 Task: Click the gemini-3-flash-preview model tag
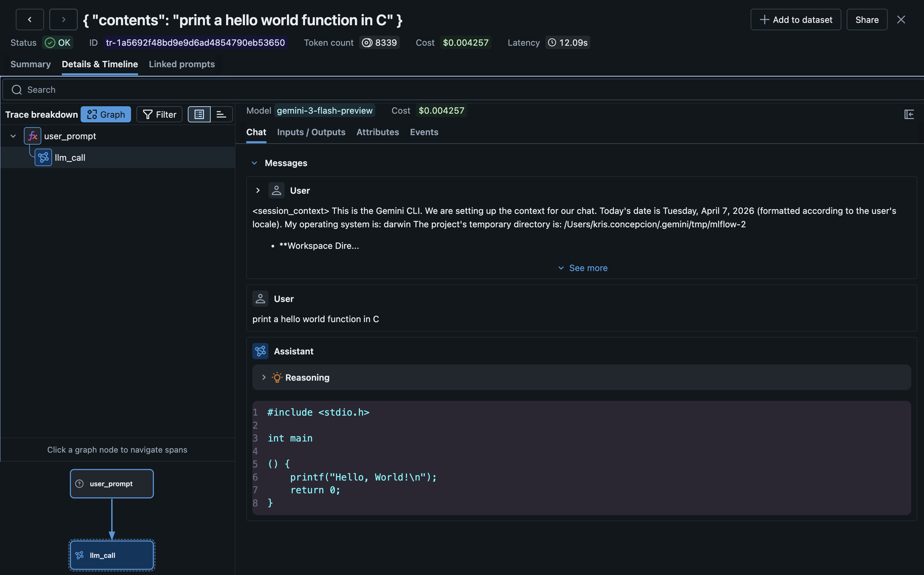(325, 110)
